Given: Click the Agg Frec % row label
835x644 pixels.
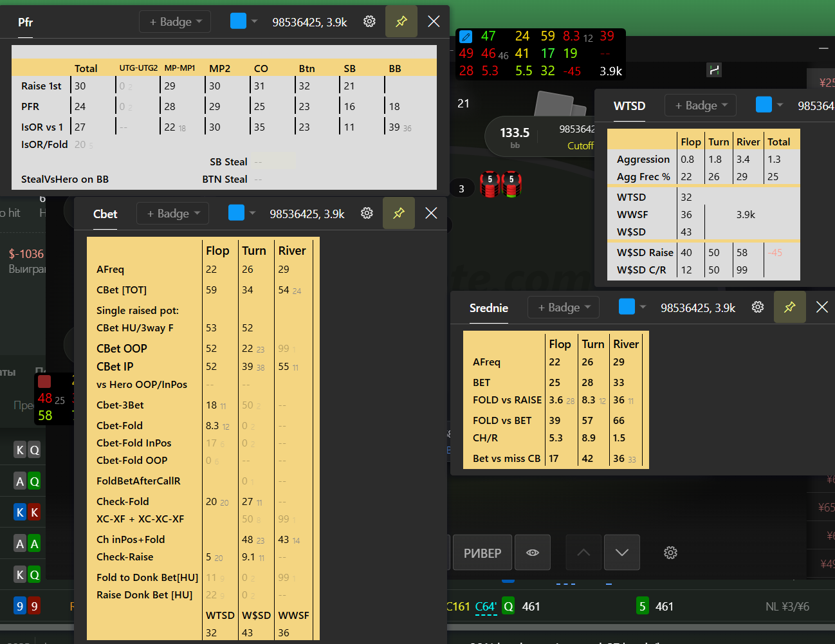Looking at the screenshot, I should [643, 177].
